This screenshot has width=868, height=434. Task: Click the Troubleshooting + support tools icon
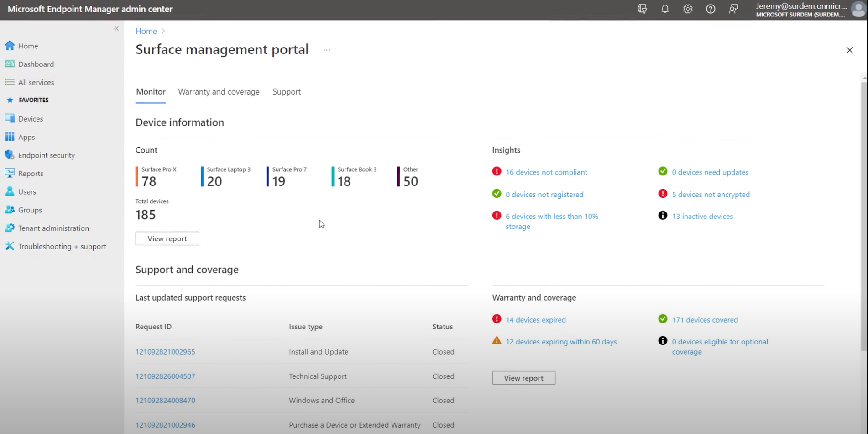10,246
